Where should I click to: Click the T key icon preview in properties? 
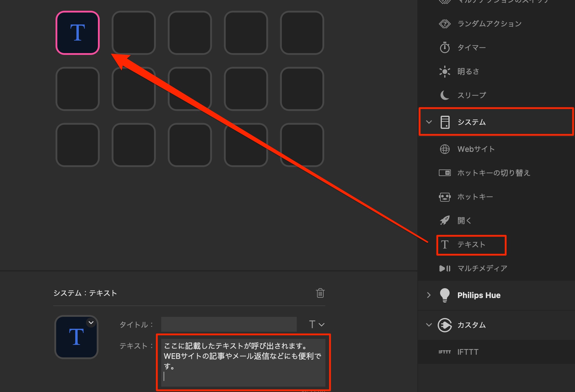(76, 337)
